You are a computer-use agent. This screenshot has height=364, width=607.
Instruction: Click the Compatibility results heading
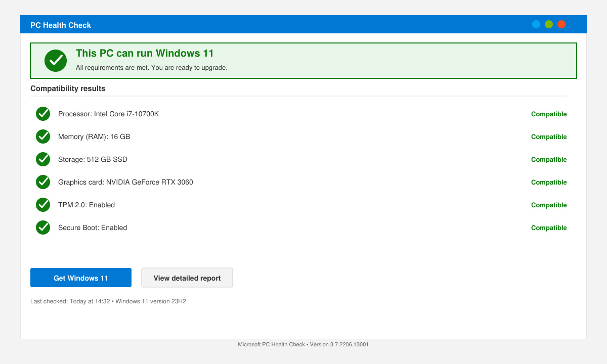[x=68, y=88]
